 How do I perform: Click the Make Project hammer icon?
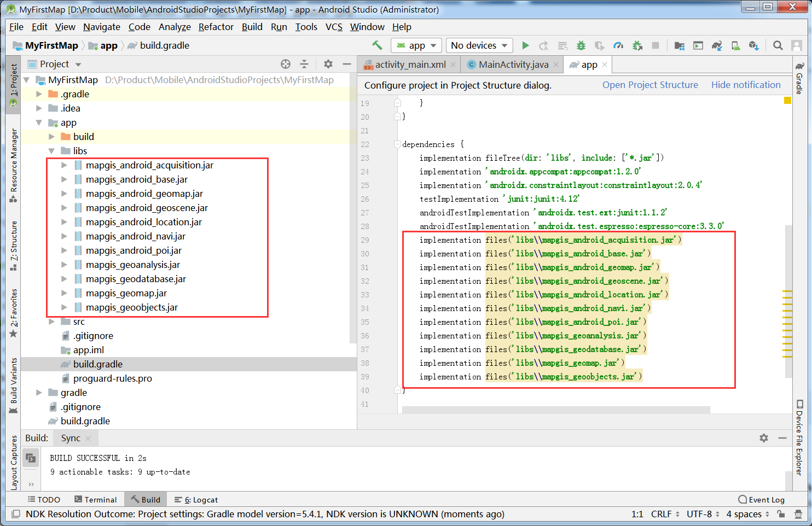pos(377,45)
